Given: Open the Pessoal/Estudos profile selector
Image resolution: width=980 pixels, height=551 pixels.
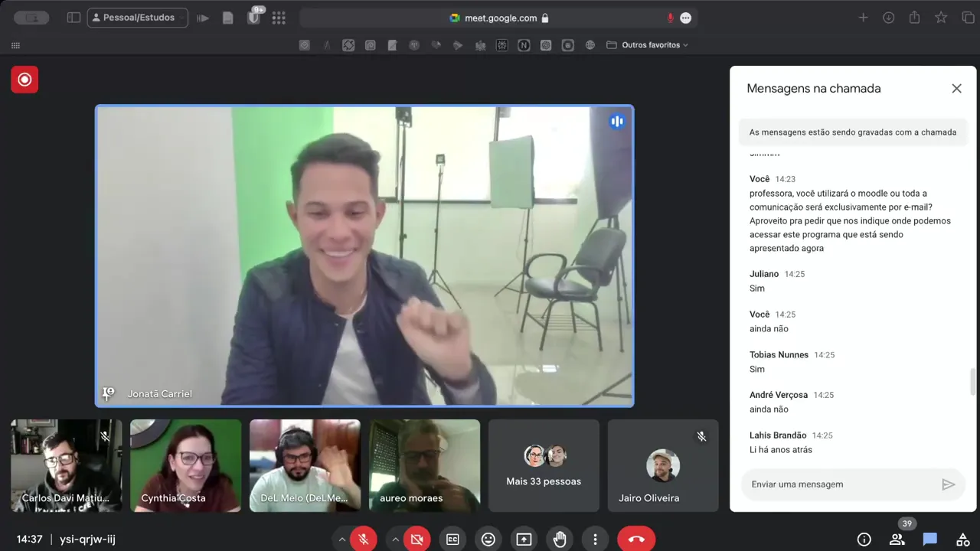Looking at the screenshot, I should pos(138,18).
